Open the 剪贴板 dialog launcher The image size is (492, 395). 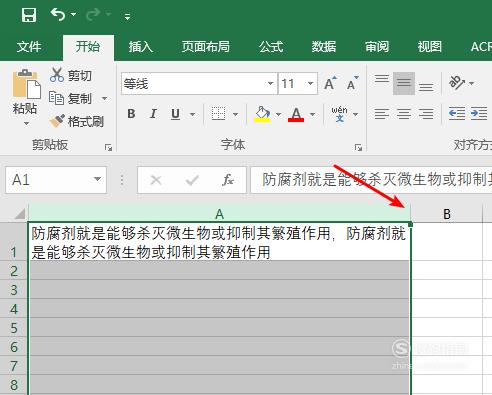click(x=108, y=147)
